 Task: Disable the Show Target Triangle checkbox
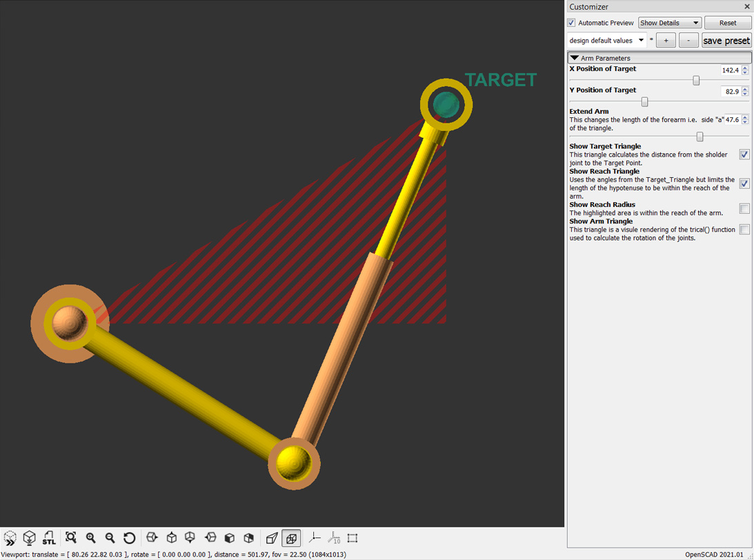tap(744, 154)
